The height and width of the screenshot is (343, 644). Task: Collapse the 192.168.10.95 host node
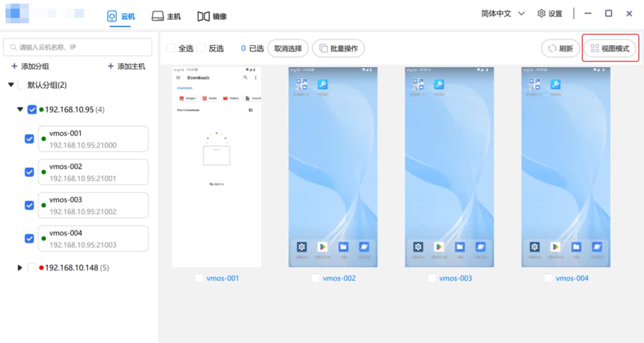[x=20, y=110]
